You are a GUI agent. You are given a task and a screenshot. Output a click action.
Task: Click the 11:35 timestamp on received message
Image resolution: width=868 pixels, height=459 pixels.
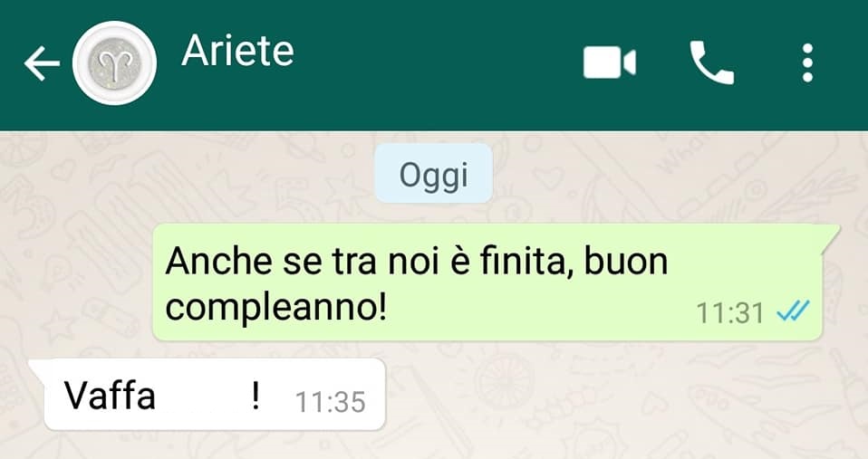coord(331,402)
